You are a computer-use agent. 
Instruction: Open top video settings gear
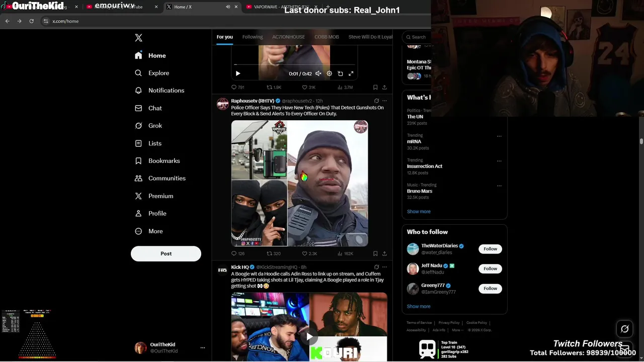pos(329,73)
